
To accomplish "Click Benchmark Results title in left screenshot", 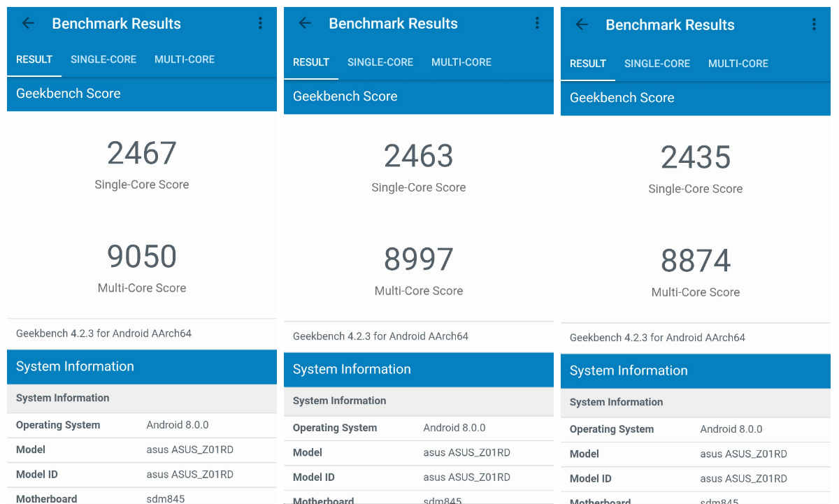I will (117, 23).
